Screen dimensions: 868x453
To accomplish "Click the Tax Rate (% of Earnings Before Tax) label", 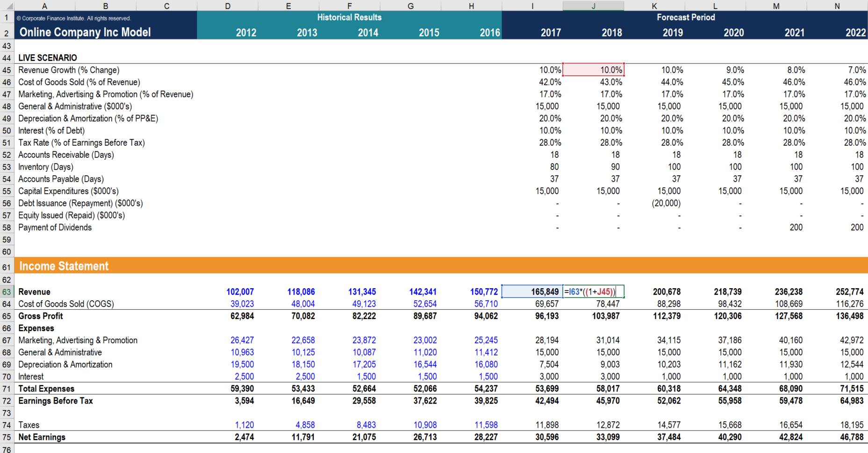I will tap(81, 142).
